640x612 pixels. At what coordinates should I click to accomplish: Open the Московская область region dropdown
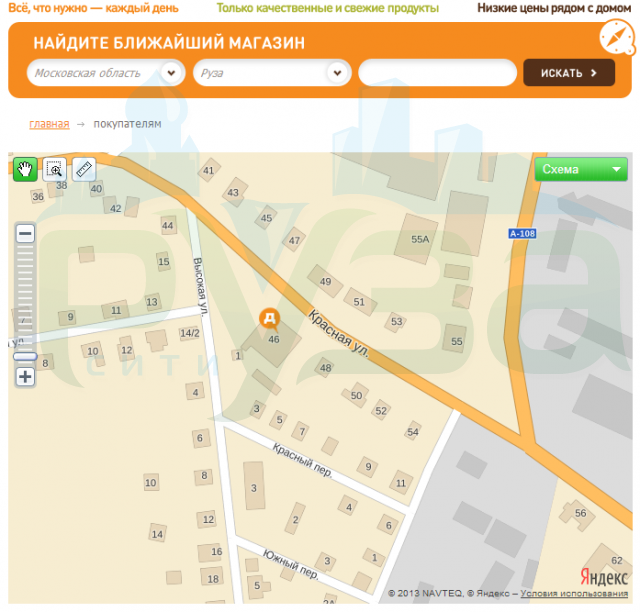pos(172,73)
